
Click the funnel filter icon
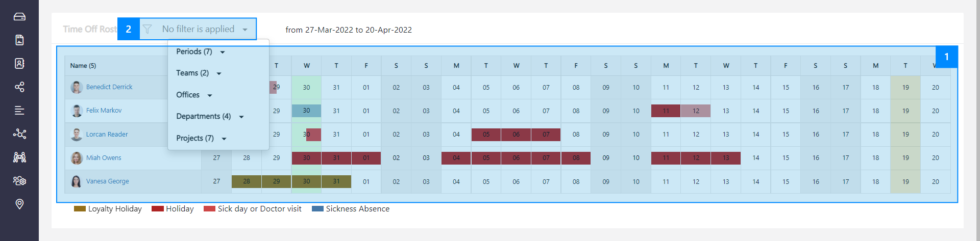point(148,29)
